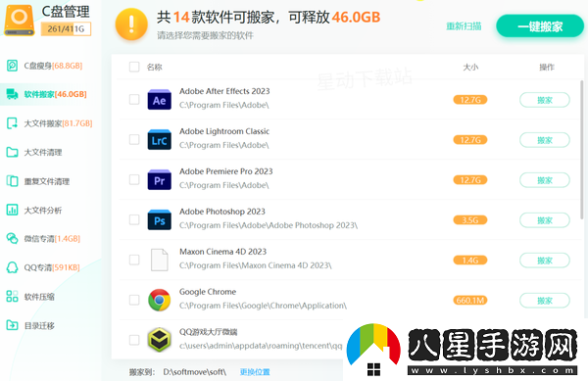Image resolution: width=588 pixels, height=381 pixels.
Task: Check the Adobe After Effects 2023 checkbox
Action: pos(134,99)
